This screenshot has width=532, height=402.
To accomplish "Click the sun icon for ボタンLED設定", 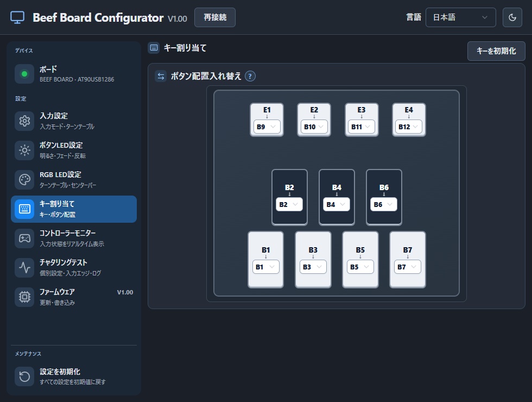I will (24, 150).
